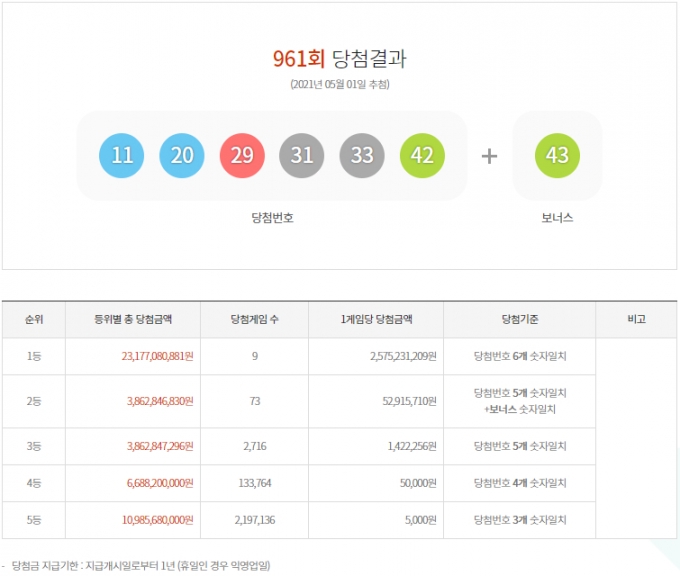Screen dimensions: 680x576
Task: Click total prize 10,985,680,000원
Action: point(157,520)
